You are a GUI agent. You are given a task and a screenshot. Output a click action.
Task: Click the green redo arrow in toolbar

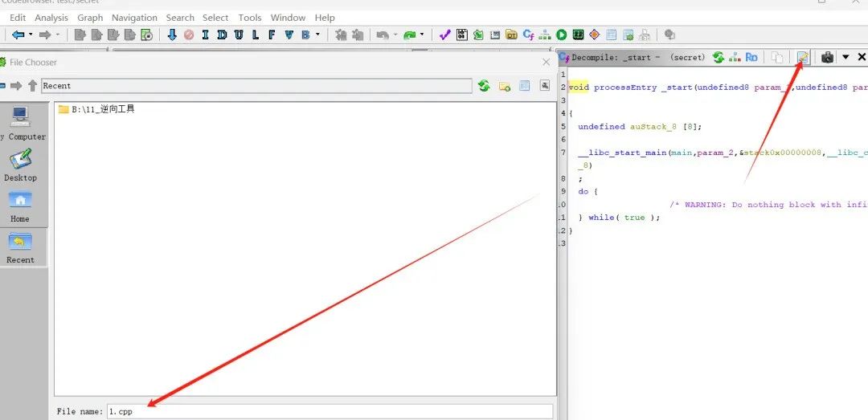point(410,35)
